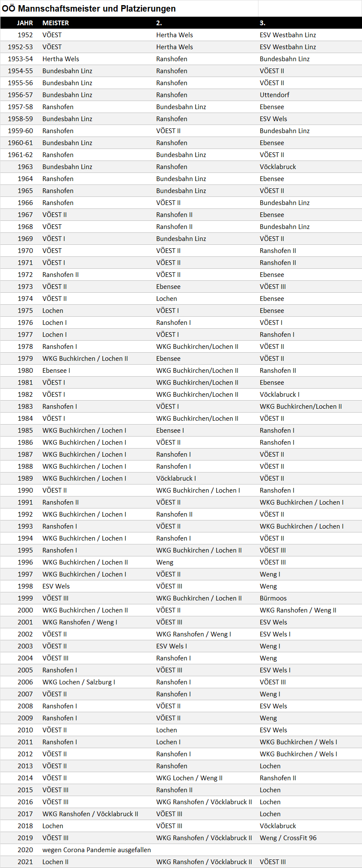Select runner-up 'Lochen' in the 2010 row
This screenshot has width=362, height=868.
(x=166, y=730)
